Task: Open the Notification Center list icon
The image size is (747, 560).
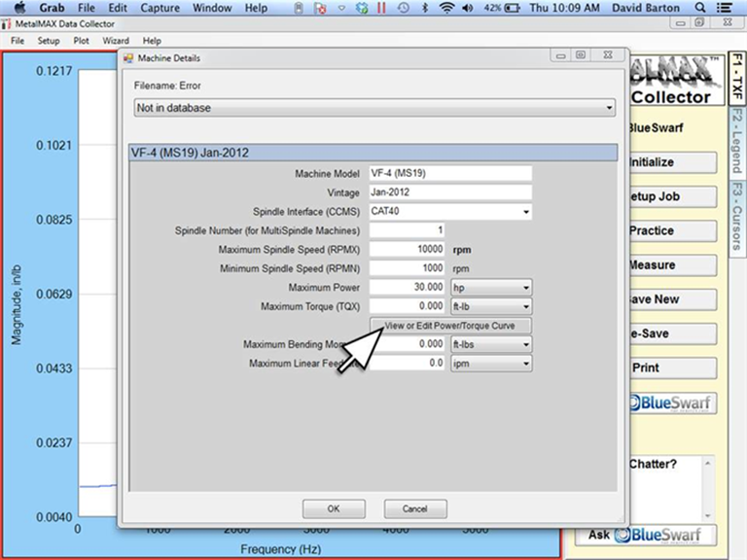Action: (725, 8)
